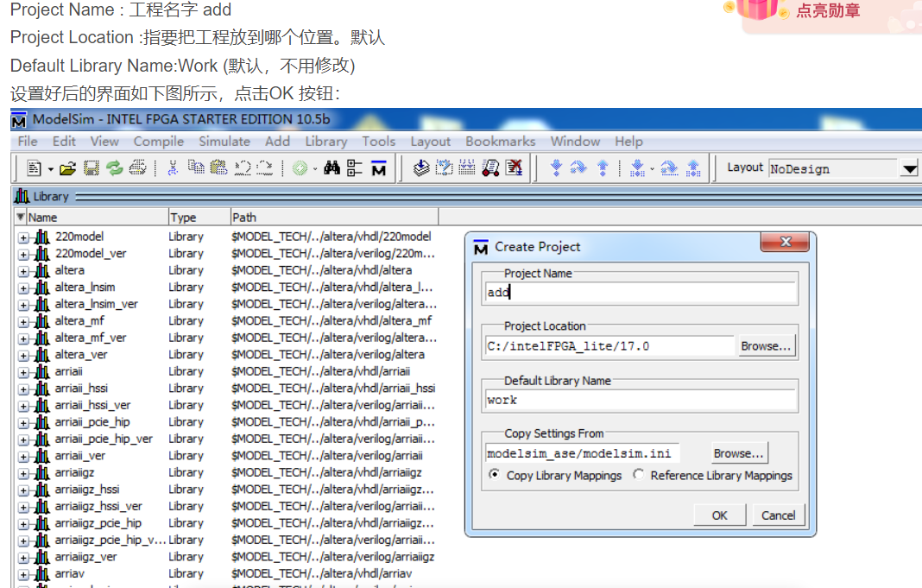Click the Compile Out-of-Date toolbar icon

[444, 168]
